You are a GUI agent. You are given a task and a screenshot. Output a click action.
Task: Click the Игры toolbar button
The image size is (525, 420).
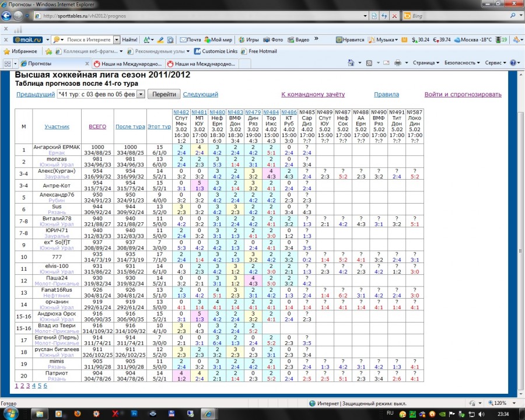coord(249,40)
